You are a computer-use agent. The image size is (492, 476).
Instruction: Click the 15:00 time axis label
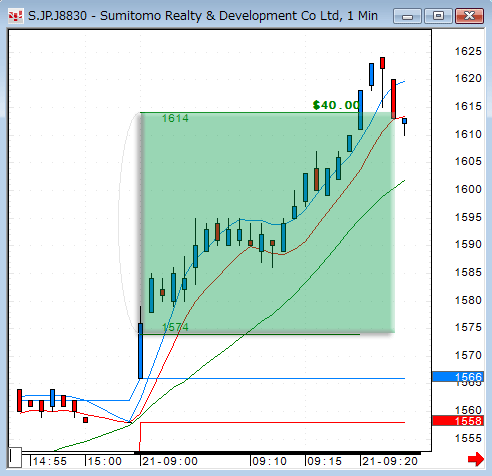(x=105, y=461)
